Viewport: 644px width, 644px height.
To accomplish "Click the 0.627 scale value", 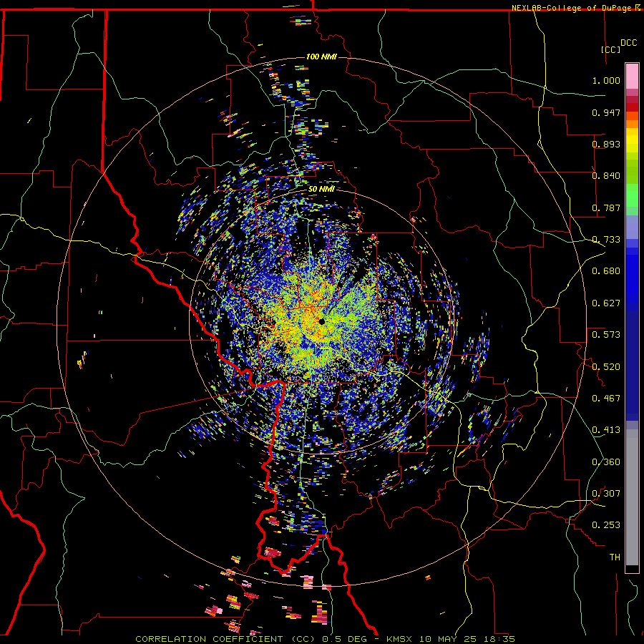I will click(x=606, y=303).
